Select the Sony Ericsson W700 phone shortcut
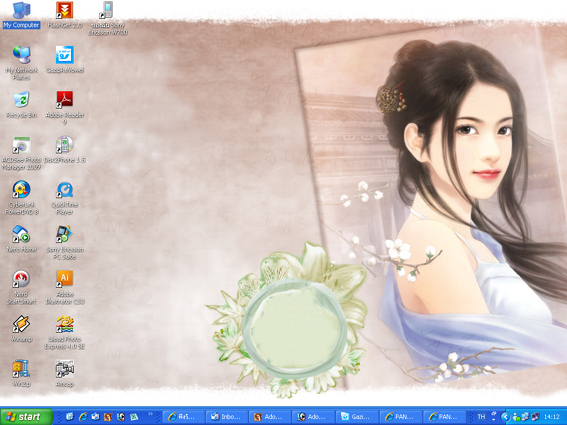This screenshot has height=425, width=567. 108,19
